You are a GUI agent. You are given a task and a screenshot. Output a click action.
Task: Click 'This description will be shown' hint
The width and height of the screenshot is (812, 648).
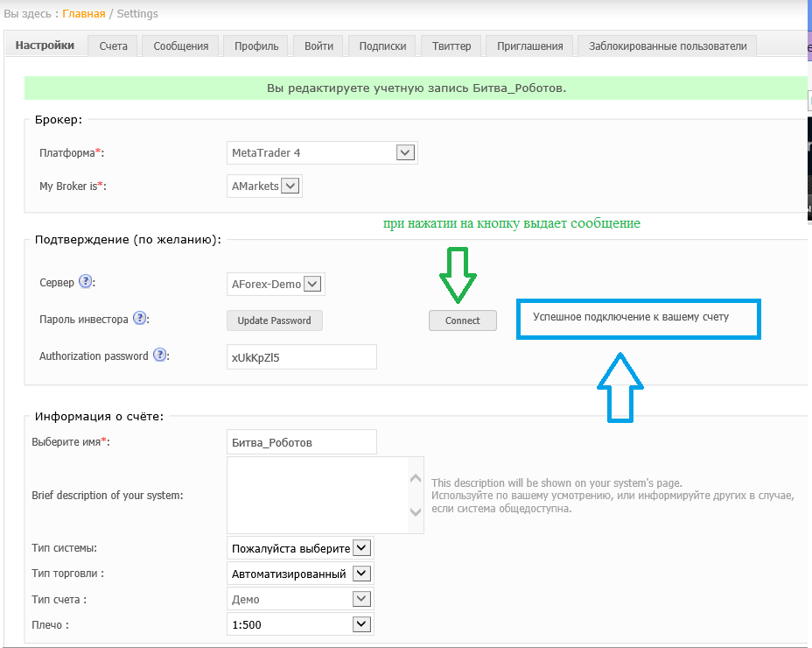pos(556,482)
